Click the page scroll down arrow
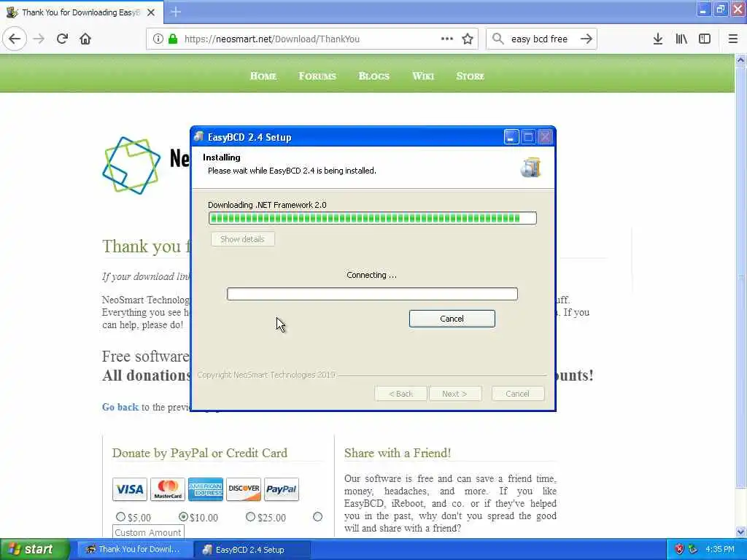747x560 pixels. pos(740,532)
